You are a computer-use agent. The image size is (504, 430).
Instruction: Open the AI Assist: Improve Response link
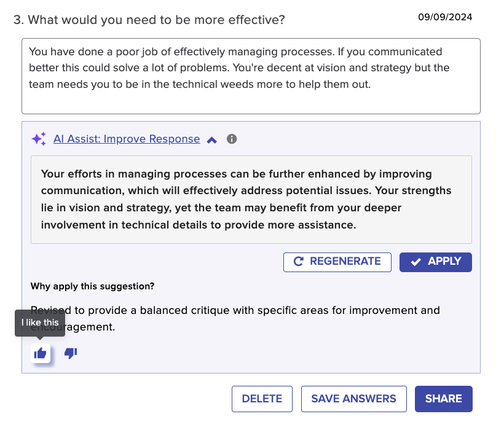(127, 139)
